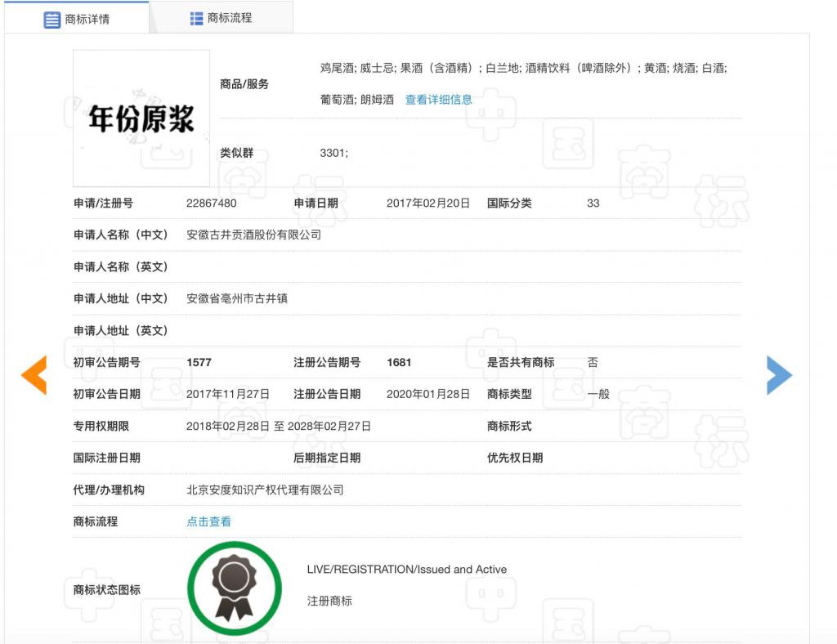Open the 商标详情 tab

click(77, 19)
